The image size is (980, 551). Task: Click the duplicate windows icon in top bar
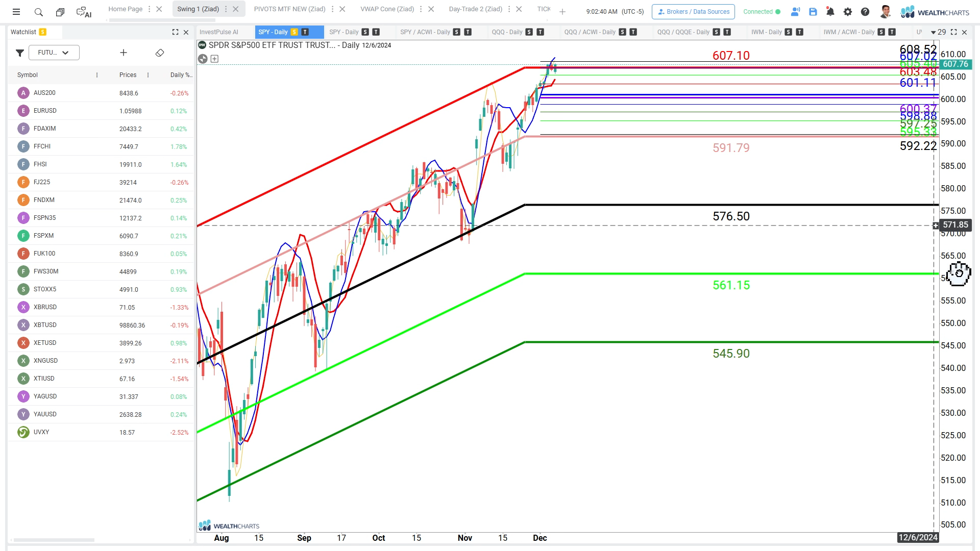[60, 12]
